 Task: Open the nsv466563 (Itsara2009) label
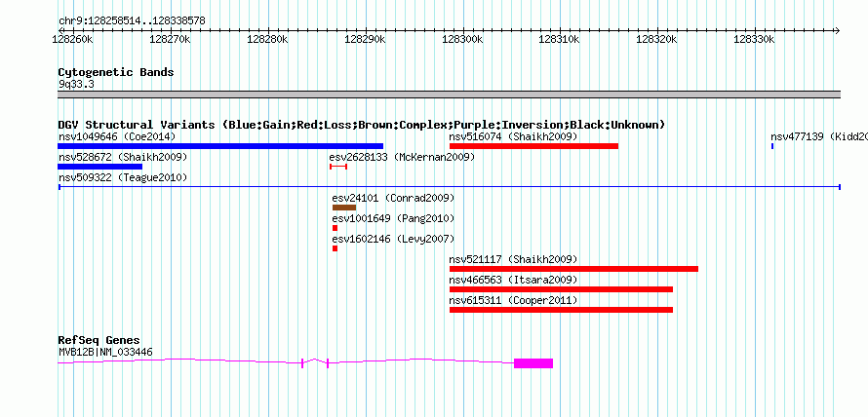[513, 280]
